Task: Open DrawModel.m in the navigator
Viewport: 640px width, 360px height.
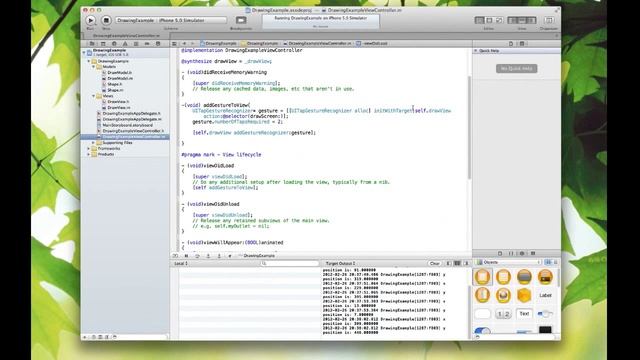Action: (x=120, y=78)
